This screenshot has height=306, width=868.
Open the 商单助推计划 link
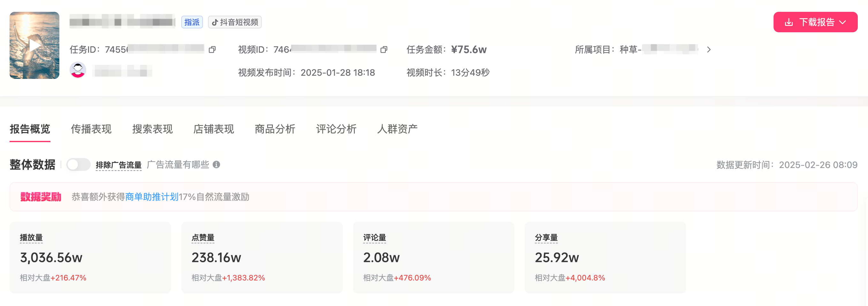[152, 197]
